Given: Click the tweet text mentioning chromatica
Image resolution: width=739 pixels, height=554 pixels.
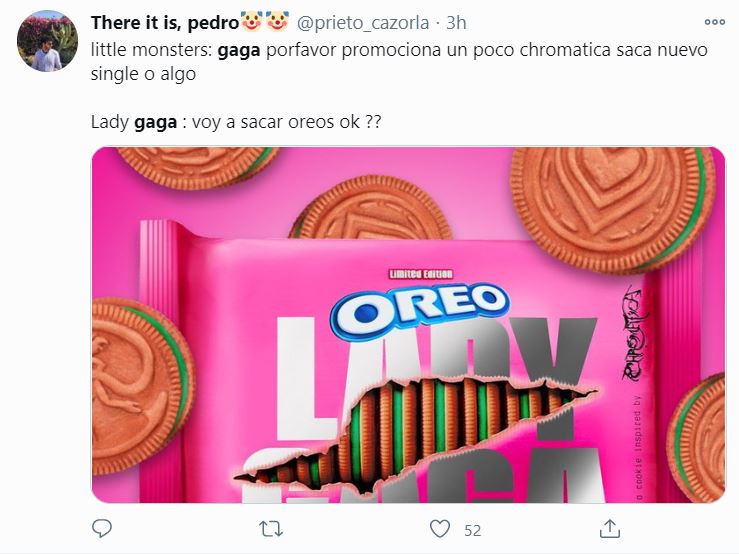Looking at the screenshot, I should (399, 61).
